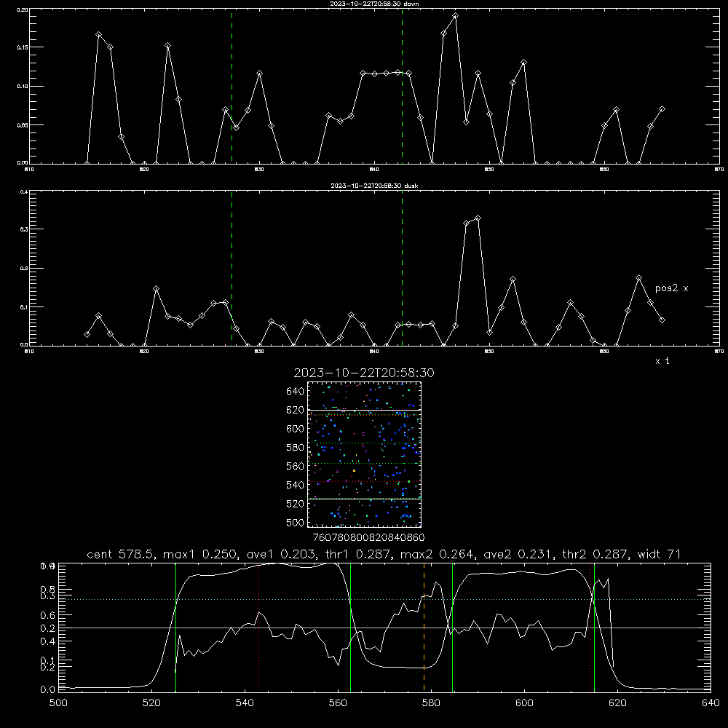The image size is (728, 728).
Task: Select the highest diamond marker in the dawn plot
Action: [x=455, y=16]
